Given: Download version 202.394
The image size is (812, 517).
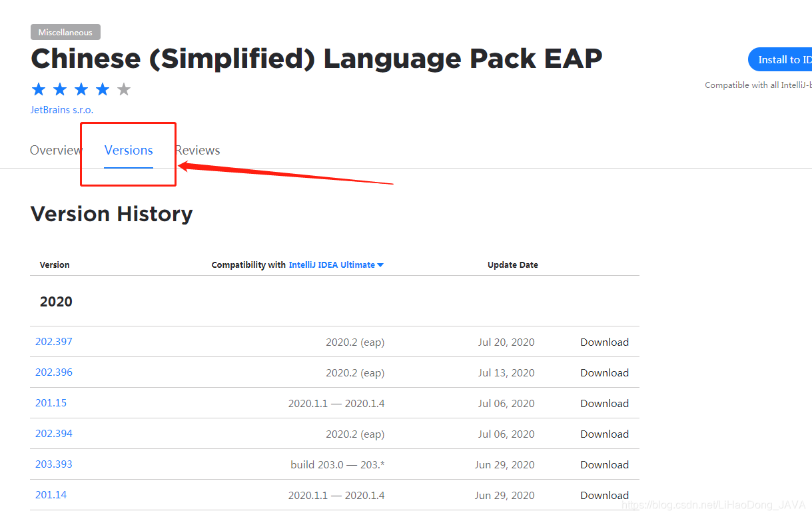Looking at the screenshot, I should [604, 434].
